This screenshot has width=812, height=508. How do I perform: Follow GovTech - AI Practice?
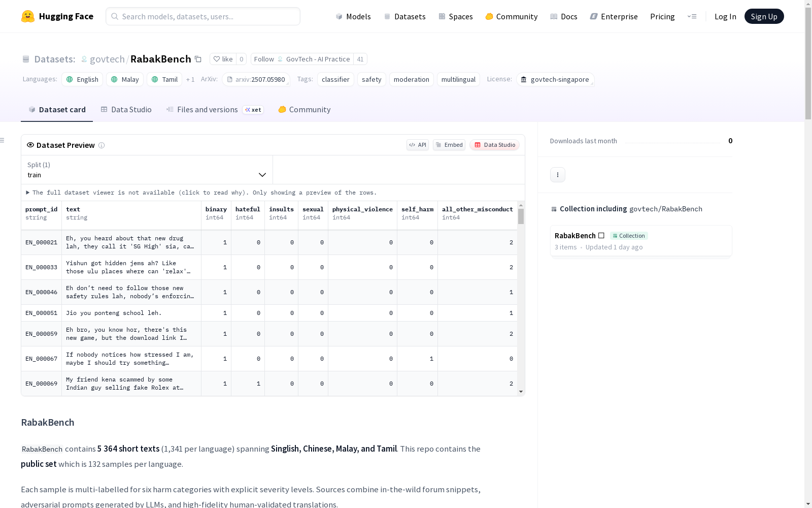tap(302, 59)
